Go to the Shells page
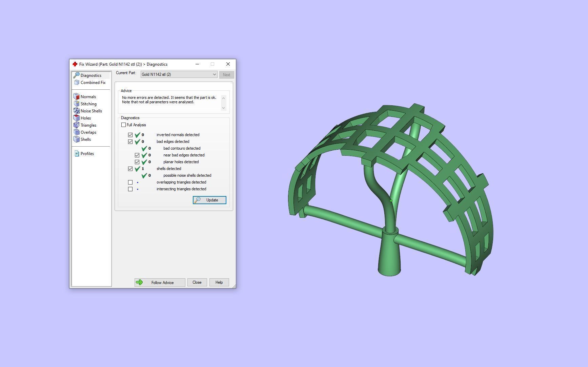This screenshot has height=367, width=588. click(x=86, y=139)
